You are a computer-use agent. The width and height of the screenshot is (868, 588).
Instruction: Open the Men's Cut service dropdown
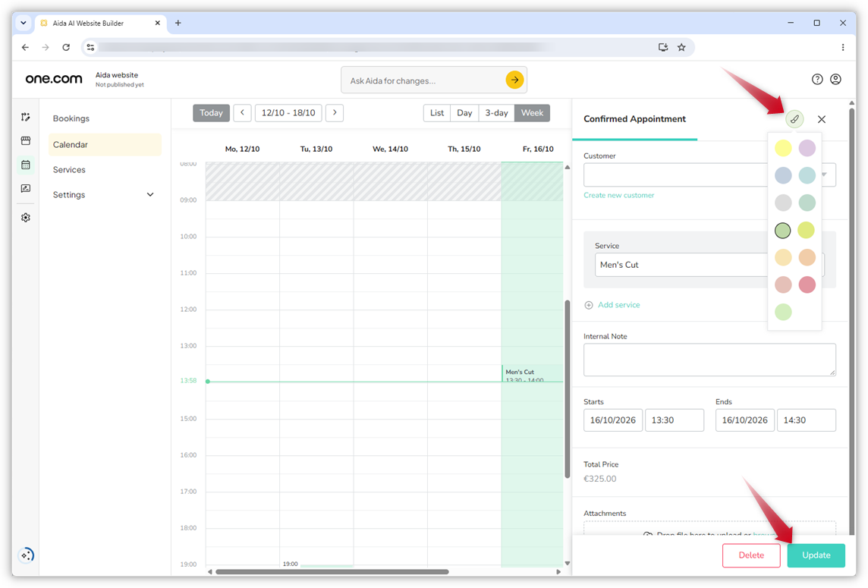click(x=709, y=265)
